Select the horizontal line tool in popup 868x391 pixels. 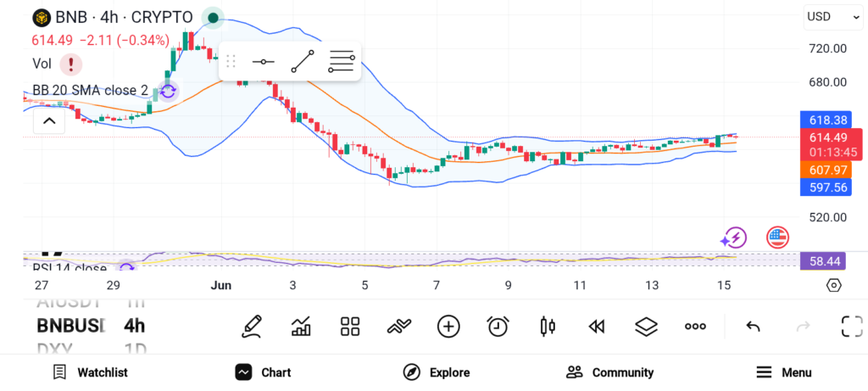263,61
